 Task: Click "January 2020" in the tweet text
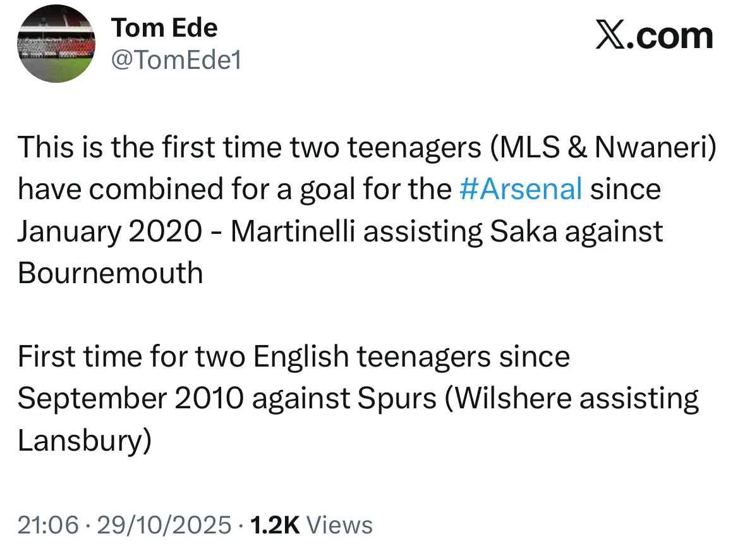(x=110, y=231)
